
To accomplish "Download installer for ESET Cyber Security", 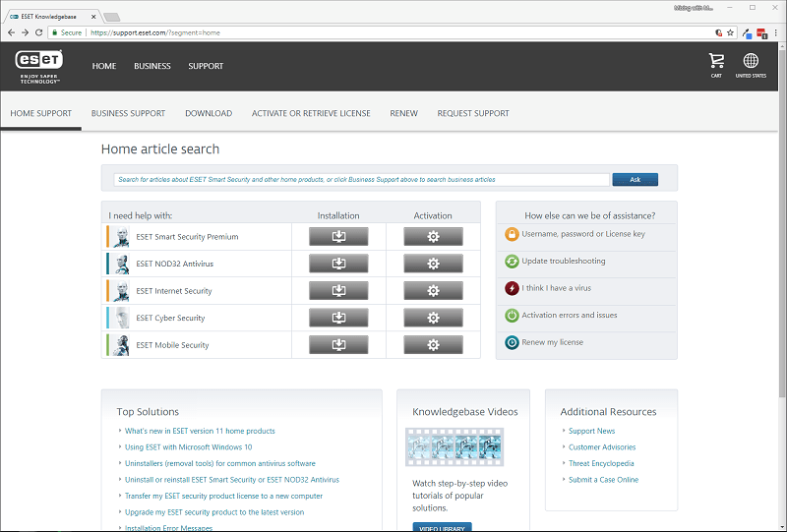I will [338, 318].
